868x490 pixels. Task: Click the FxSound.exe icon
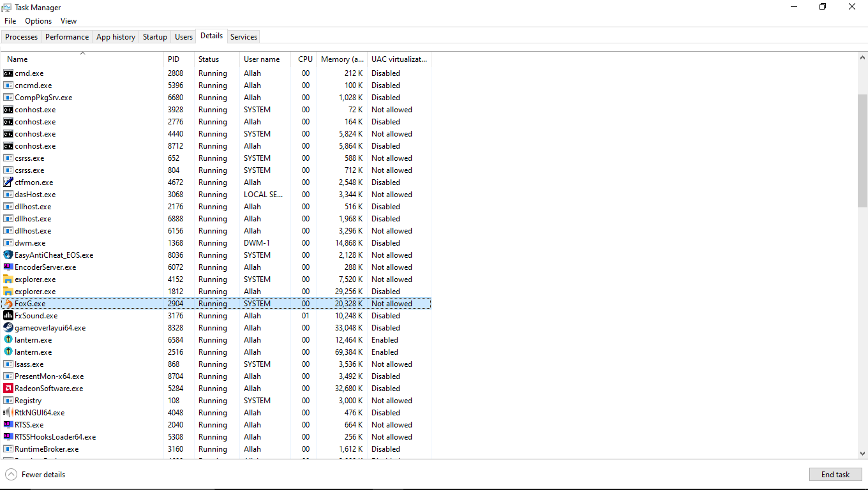[x=8, y=316]
